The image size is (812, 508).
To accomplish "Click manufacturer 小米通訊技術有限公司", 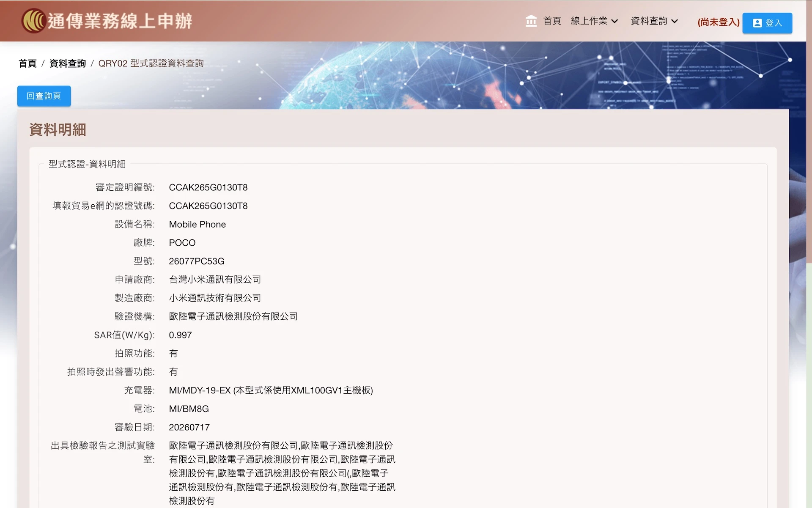I will (215, 298).
